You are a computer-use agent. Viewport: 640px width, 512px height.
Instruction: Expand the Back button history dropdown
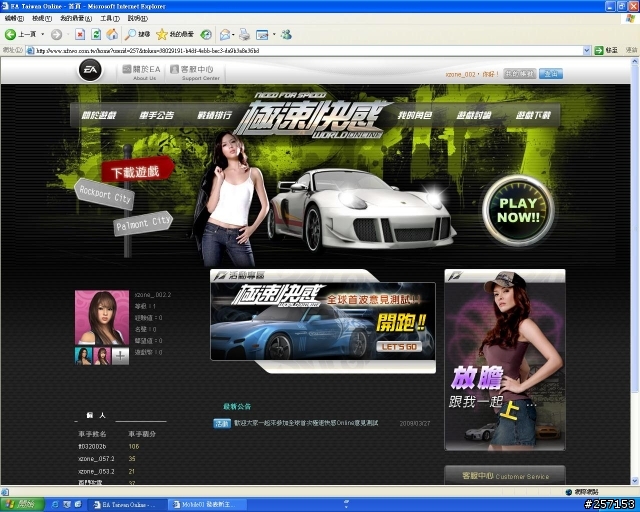(42, 35)
